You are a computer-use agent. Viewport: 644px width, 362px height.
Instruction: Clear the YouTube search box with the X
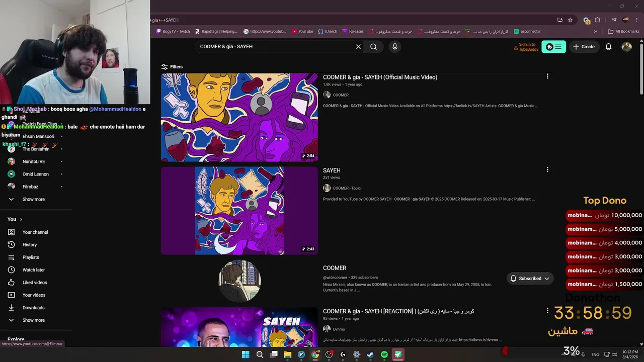[x=358, y=47]
